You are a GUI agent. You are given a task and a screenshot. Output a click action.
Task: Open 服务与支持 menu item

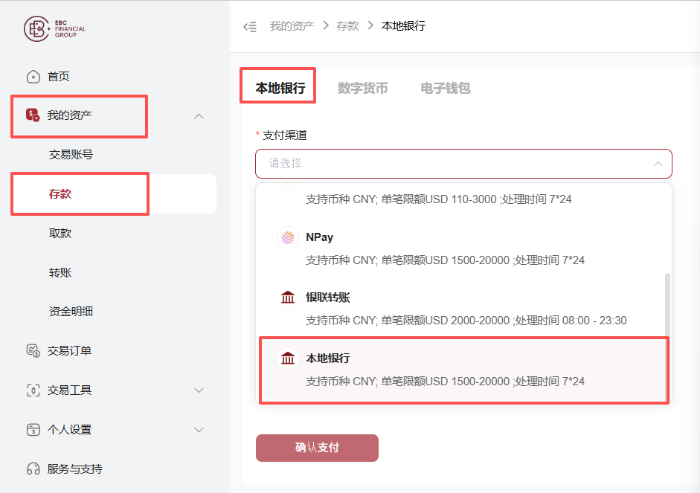[x=75, y=469]
